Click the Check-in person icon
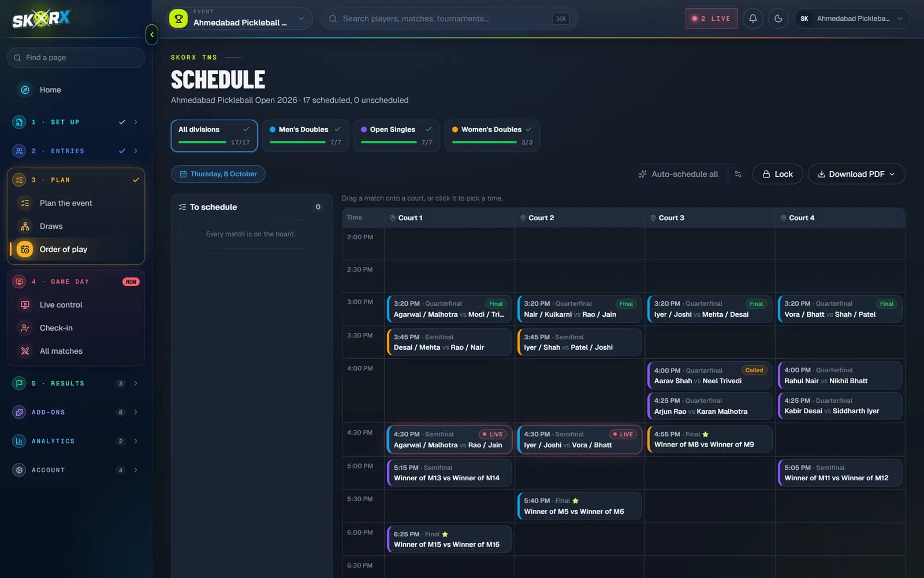The height and width of the screenshot is (578, 924). [x=25, y=328]
